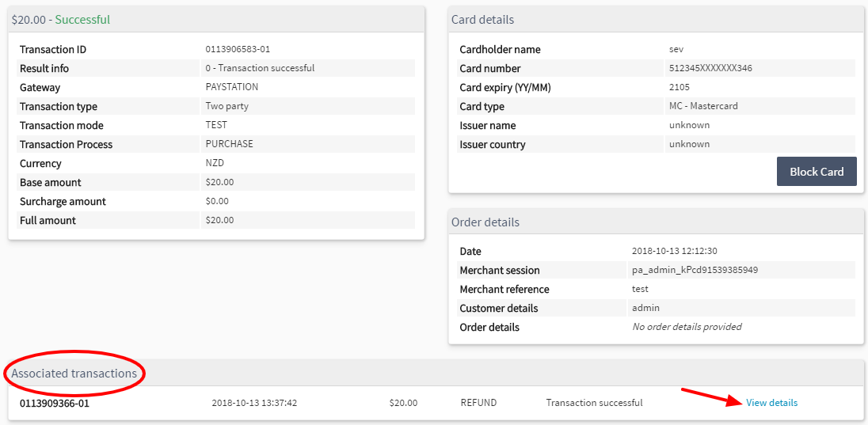The width and height of the screenshot is (868, 425).
Task: Click the PAYSTATION gateway value
Action: 231,87
